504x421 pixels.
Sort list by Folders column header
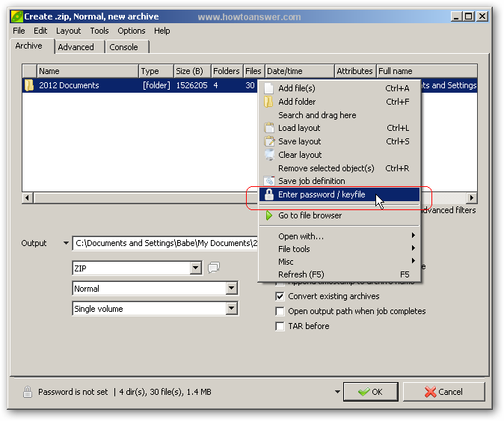pyautogui.click(x=227, y=71)
